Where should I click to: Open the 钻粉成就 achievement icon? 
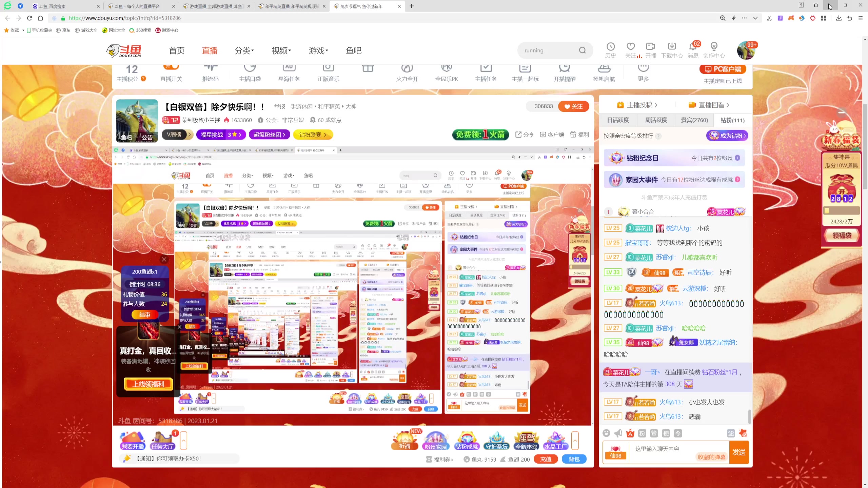pyautogui.click(x=467, y=441)
